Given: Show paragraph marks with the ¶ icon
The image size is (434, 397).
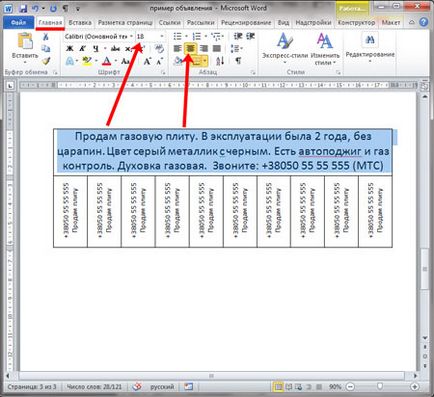Looking at the screenshot, I should [238, 61].
